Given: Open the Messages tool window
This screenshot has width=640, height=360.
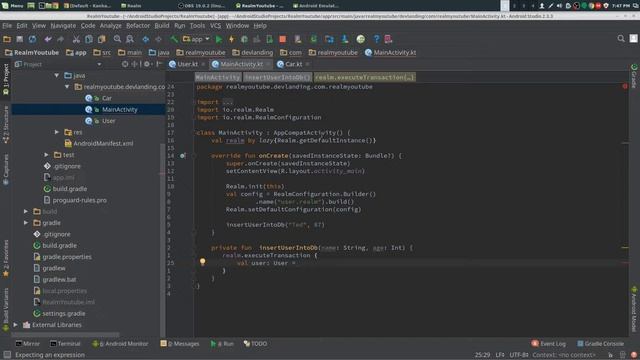Looking at the screenshot, I should pyautogui.click(x=180, y=344).
